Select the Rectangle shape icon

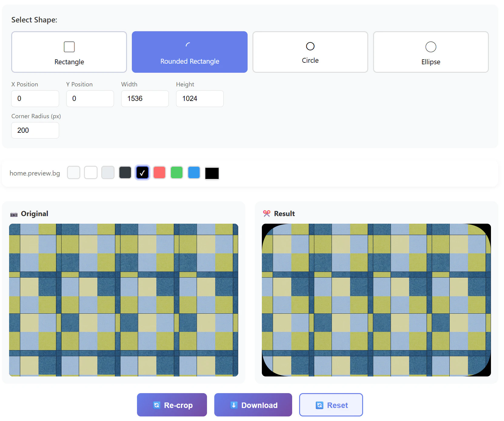tap(69, 47)
